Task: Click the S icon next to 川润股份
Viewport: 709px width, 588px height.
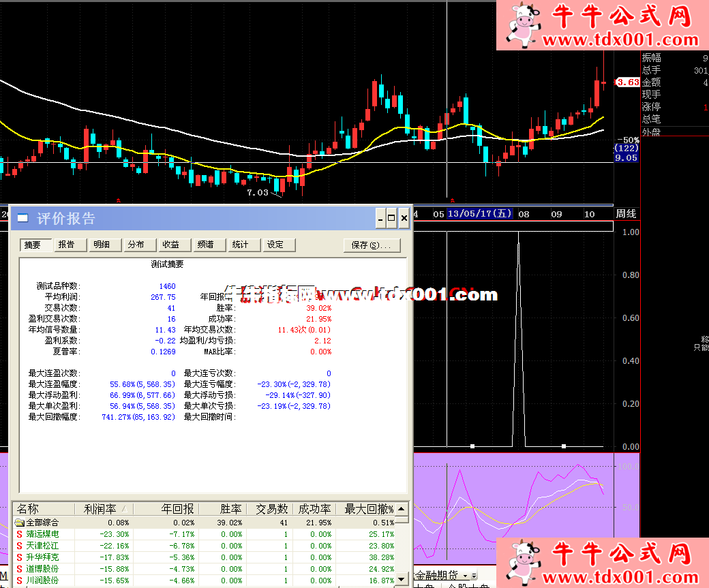Action: pos(20,581)
